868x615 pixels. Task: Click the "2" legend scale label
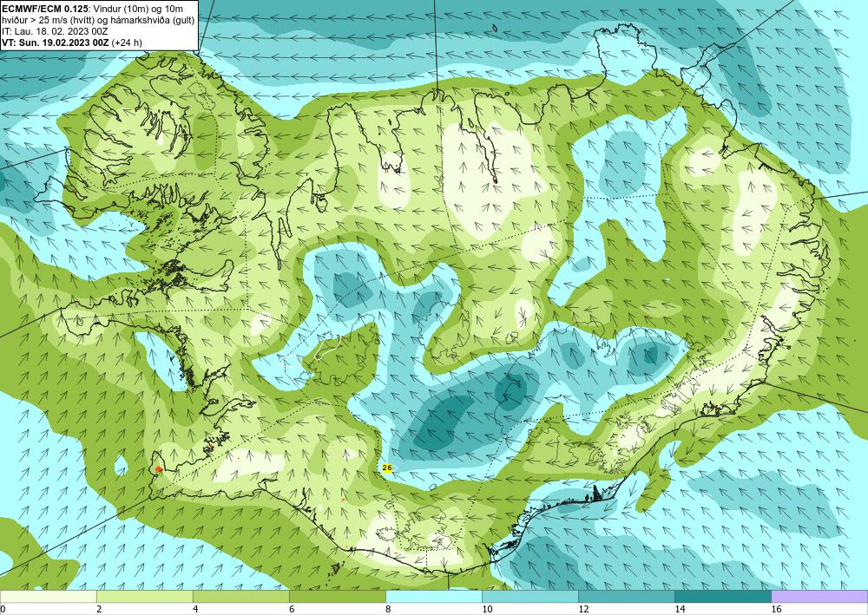tap(99, 609)
